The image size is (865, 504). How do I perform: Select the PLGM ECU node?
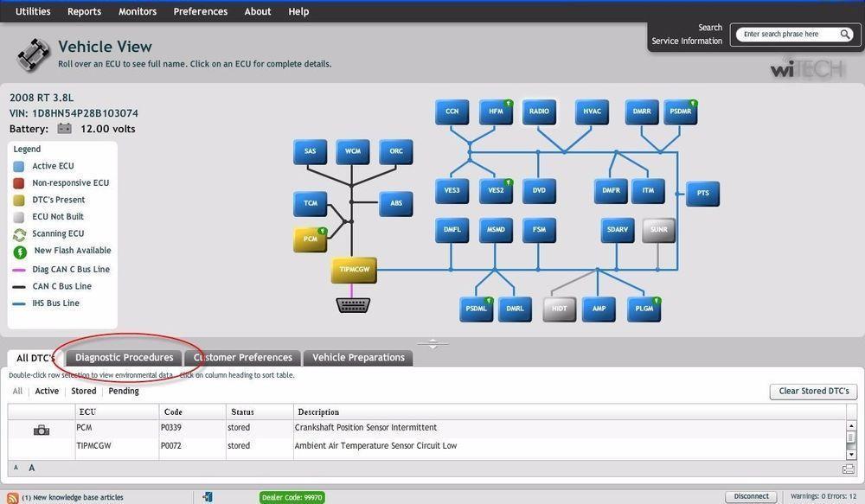[644, 309]
